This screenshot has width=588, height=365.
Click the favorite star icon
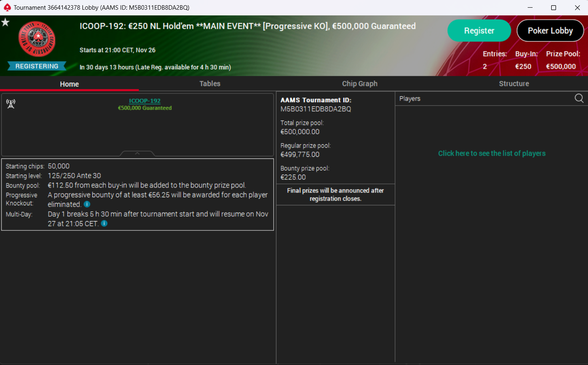coord(5,22)
